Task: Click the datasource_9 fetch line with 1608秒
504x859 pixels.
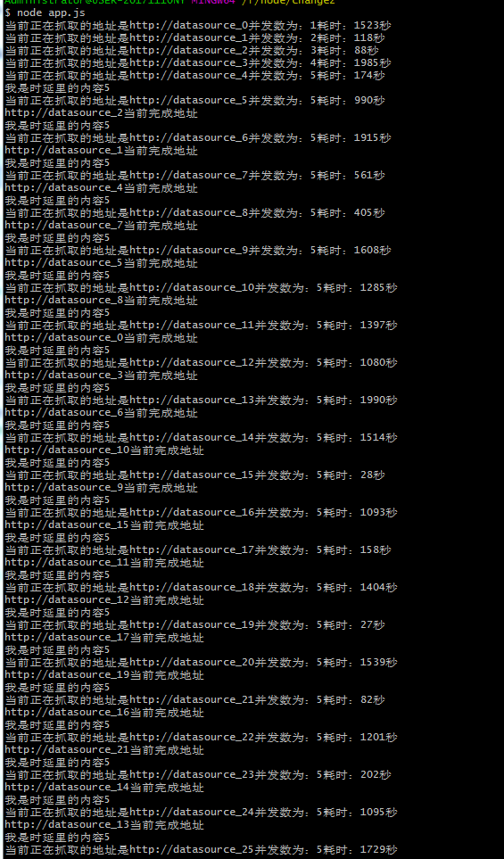Action: click(198, 250)
